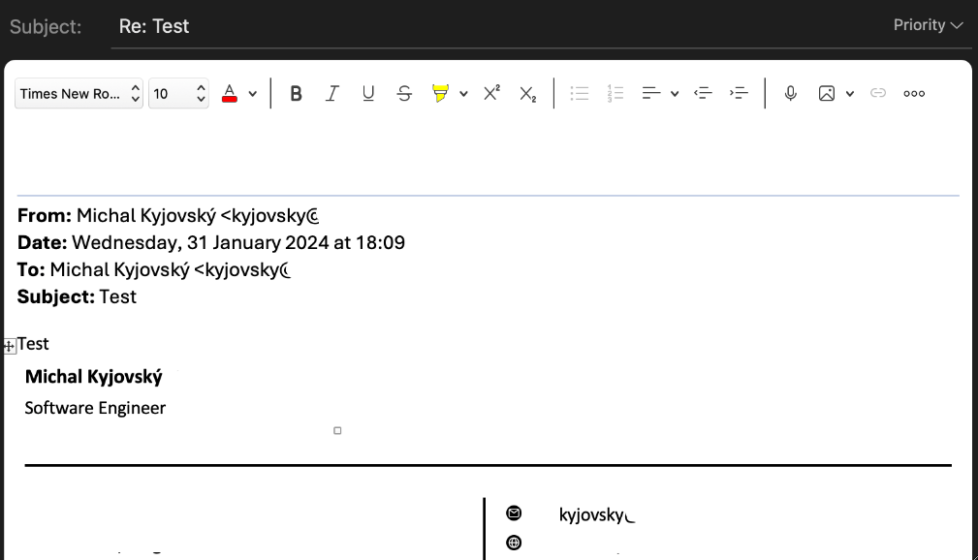
Task: Toggle bold formatting
Action: [x=296, y=94]
